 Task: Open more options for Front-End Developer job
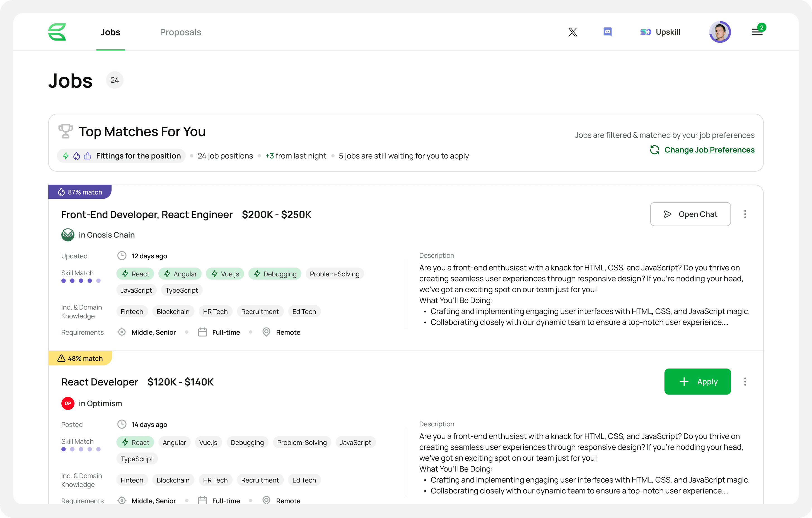click(745, 214)
